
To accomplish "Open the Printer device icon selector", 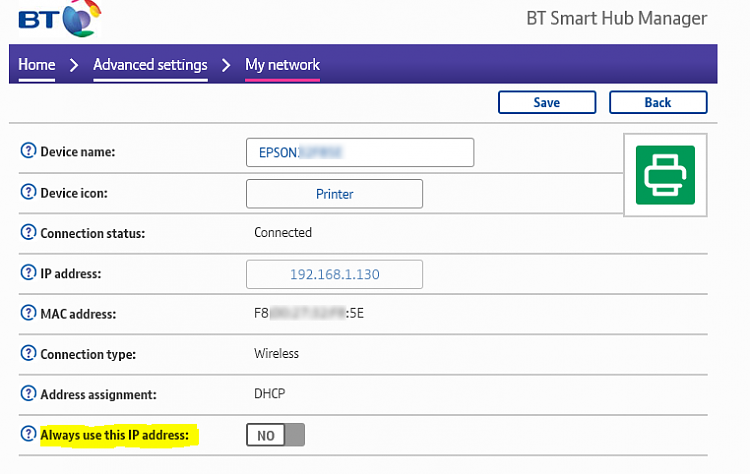I will 334,194.
